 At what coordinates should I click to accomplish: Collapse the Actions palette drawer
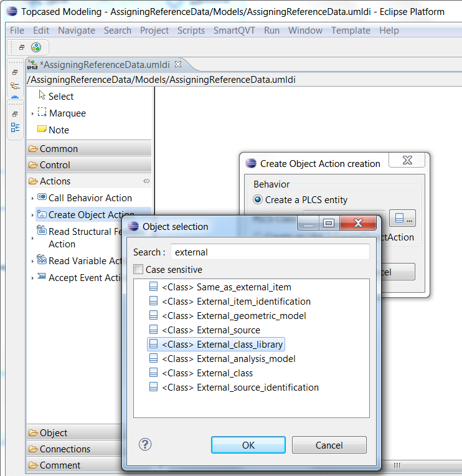point(89,181)
